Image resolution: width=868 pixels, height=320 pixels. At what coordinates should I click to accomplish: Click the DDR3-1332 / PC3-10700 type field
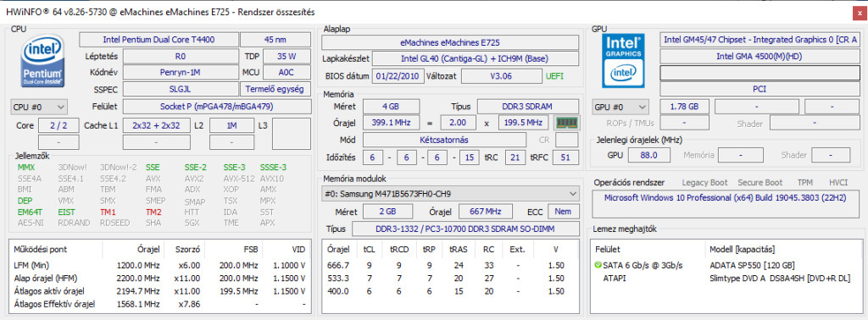(465, 229)
